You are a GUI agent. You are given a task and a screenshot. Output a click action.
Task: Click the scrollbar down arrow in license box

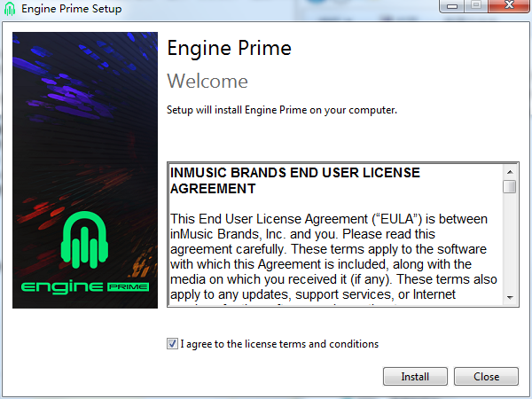(510, 298)
